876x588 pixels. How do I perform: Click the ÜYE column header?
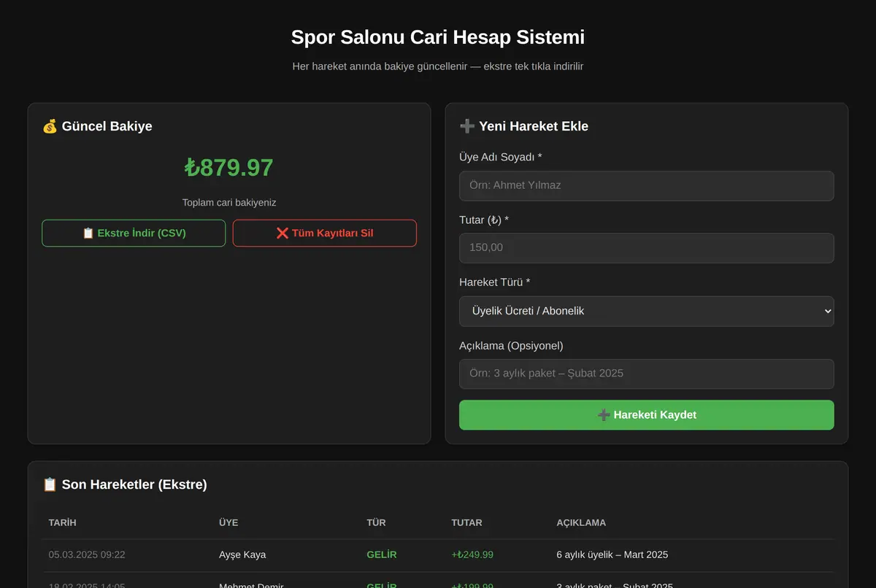tap(228, 523)
